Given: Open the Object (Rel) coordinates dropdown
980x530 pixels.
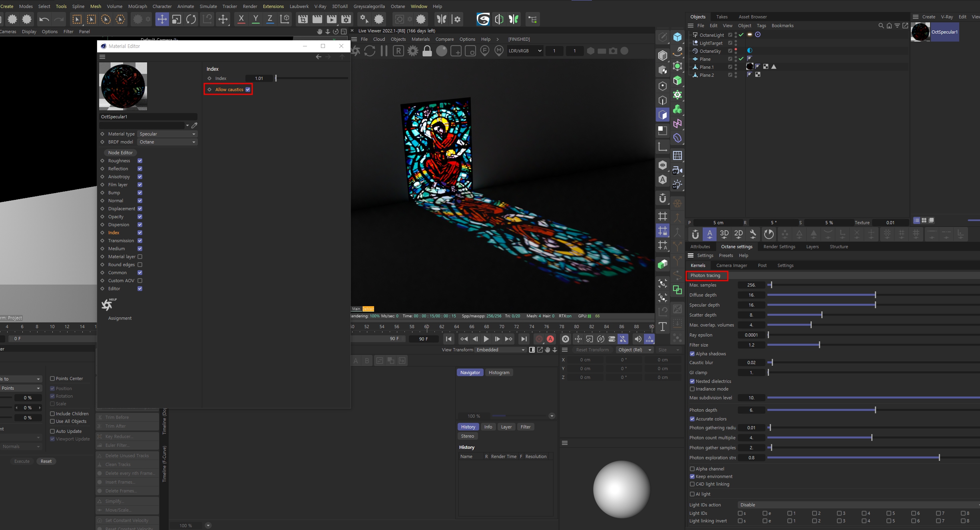Looking at the screenshot, I should [634, 350].
